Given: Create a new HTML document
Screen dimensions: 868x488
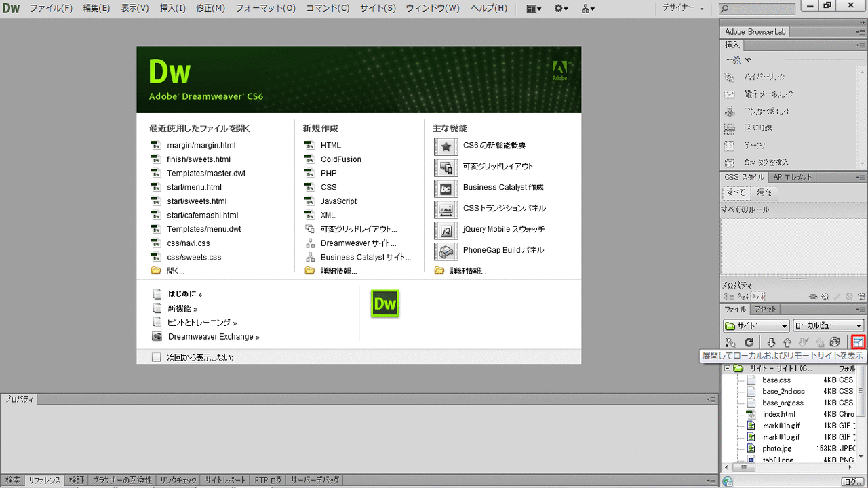Looking at the screenshot, I should (331, 146).
